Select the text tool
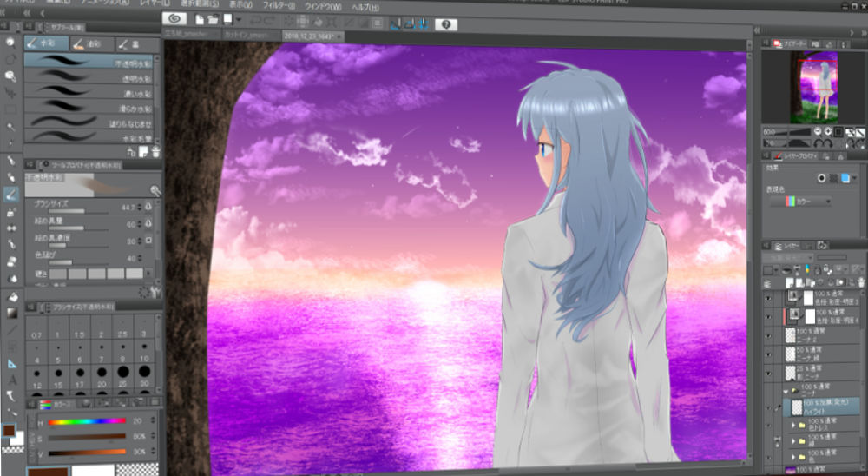 tap(11, 379)
